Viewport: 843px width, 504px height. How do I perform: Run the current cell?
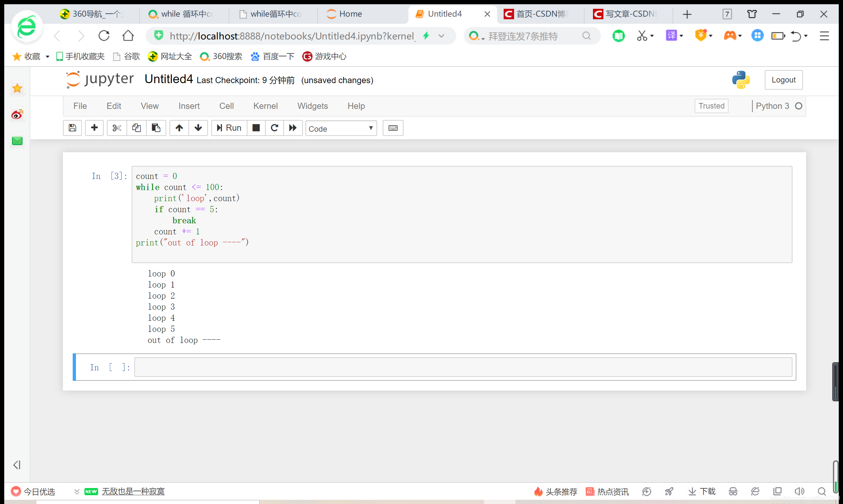229,128
